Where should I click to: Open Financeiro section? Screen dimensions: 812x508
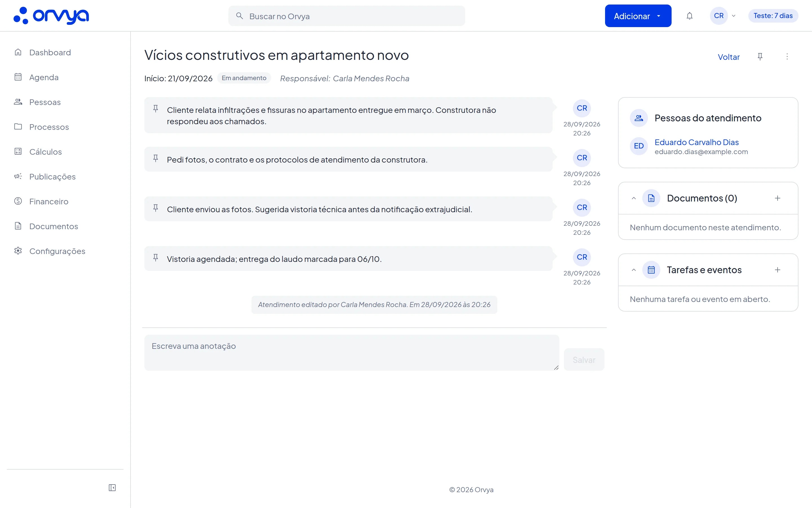click(49, 202)
